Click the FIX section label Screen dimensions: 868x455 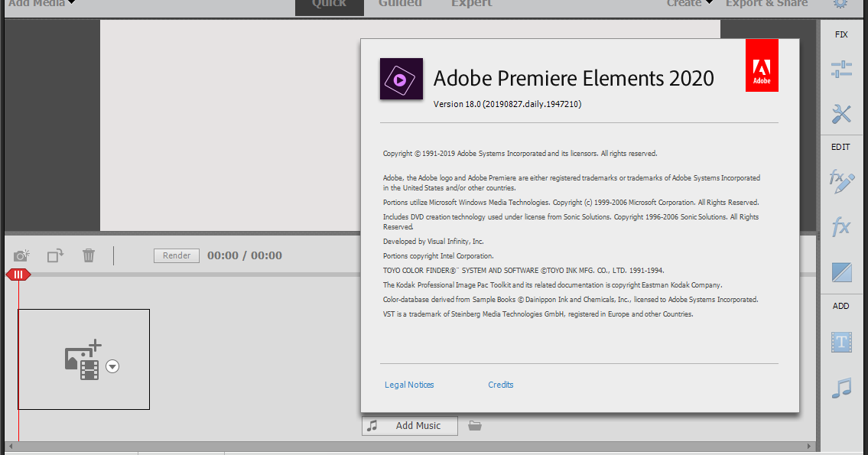tap(841, 34)
